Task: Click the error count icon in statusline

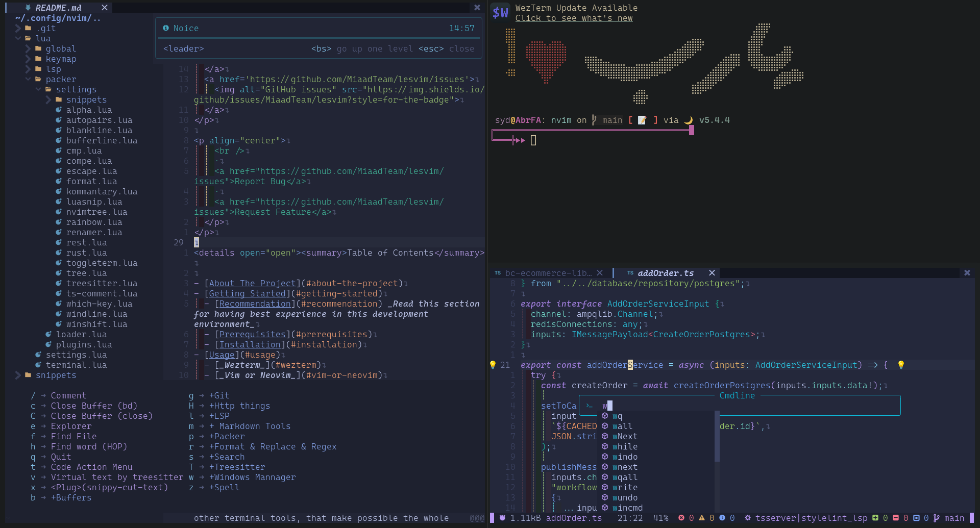Action: 681,518
